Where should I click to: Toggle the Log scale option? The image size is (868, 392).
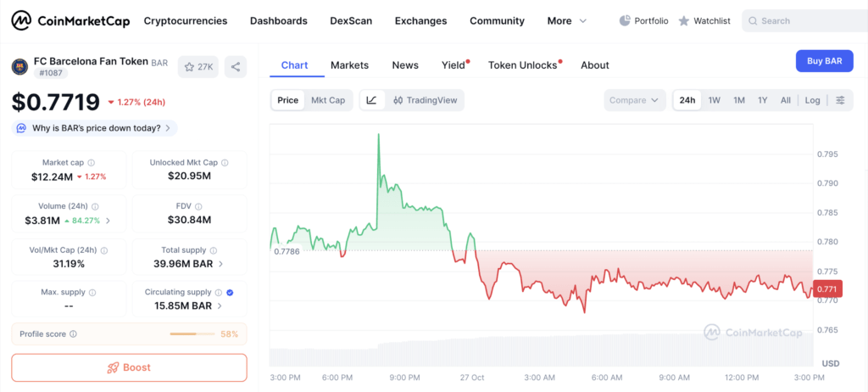(x=812, y=100)
